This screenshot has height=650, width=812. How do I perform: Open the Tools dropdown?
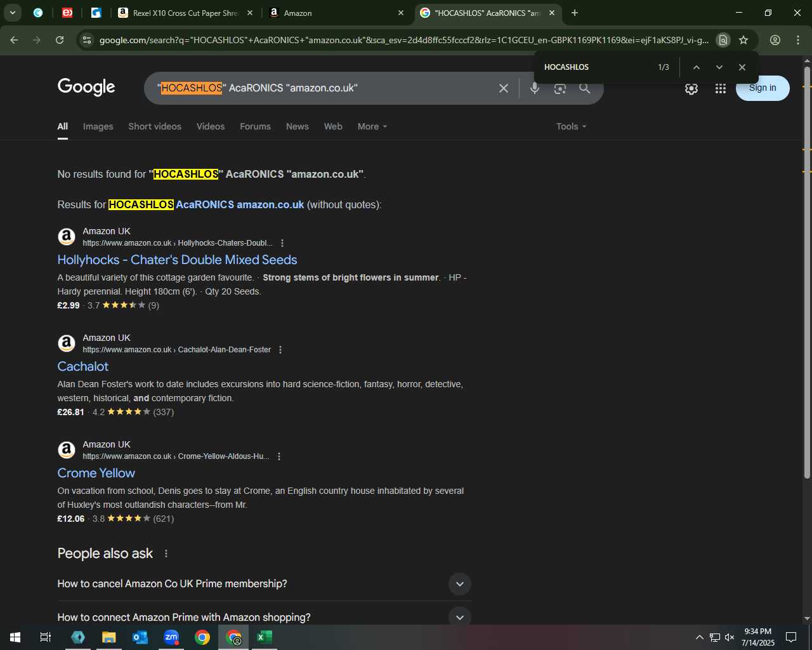coord(571,126)
